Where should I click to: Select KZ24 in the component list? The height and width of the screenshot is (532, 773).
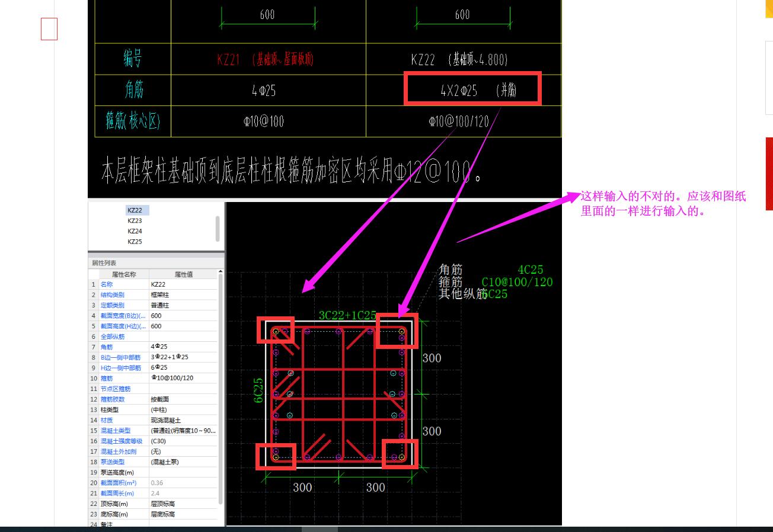click(135, 231)
